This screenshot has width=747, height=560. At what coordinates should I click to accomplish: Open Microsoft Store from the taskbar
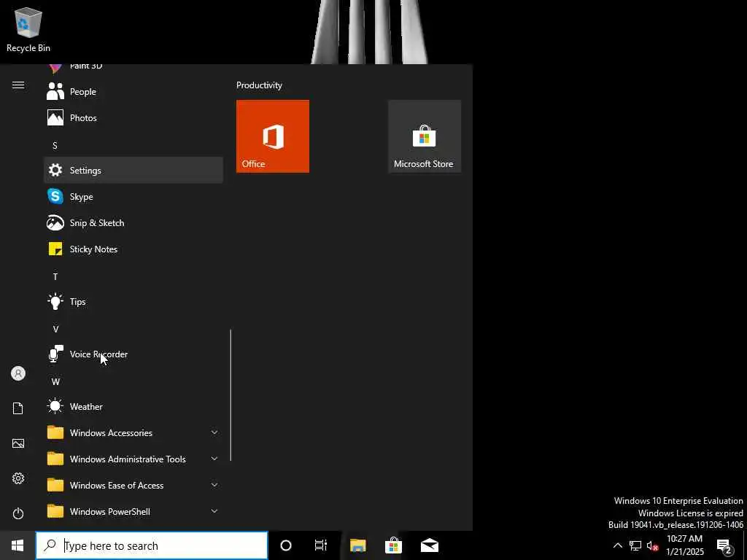pos(393,545)
